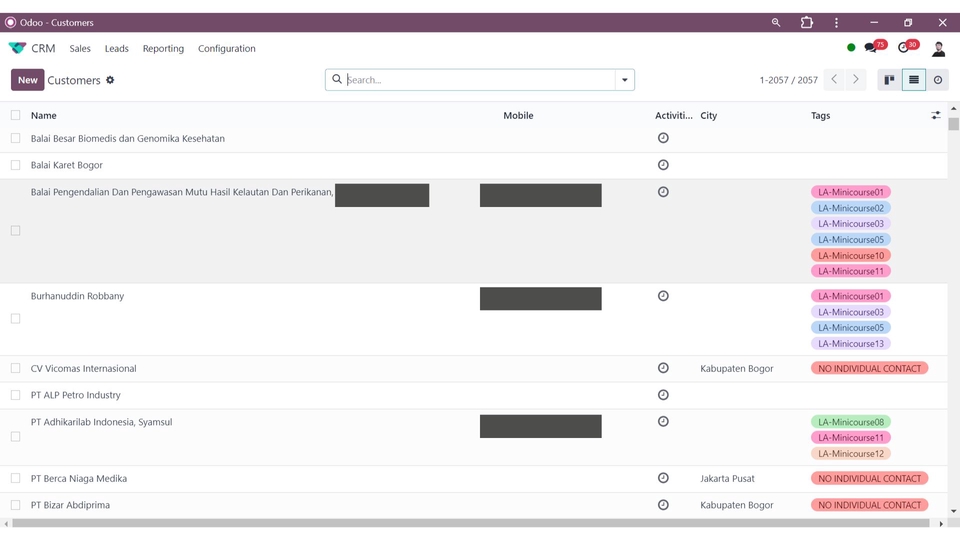Switch to Activity view
Screen dimensions: 960x540
[x=937, y=80]
